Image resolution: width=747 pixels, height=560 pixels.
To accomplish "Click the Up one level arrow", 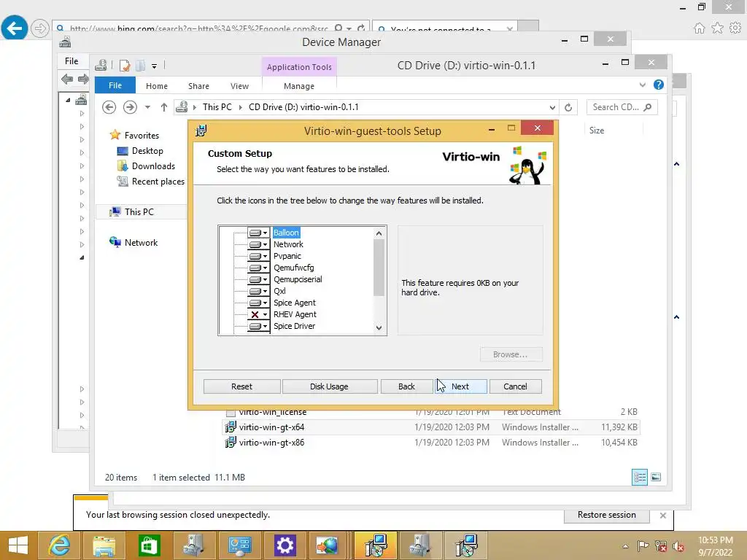I will 164,107.
